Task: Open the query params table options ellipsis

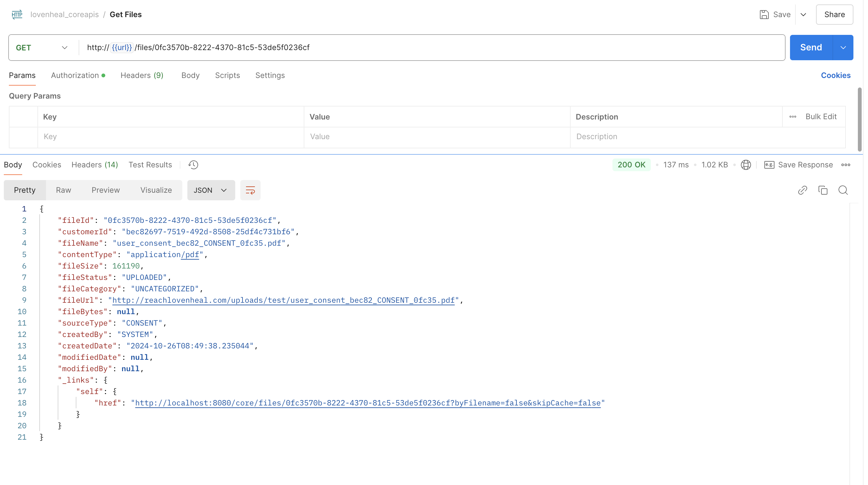Action: [793, 117]
